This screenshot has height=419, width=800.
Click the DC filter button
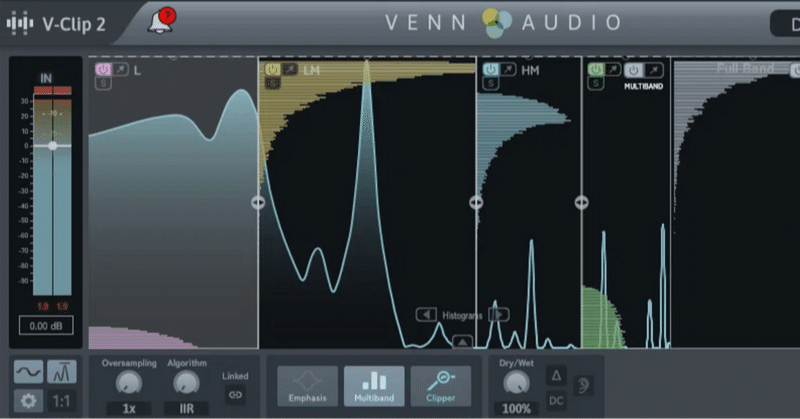point(556,401)
